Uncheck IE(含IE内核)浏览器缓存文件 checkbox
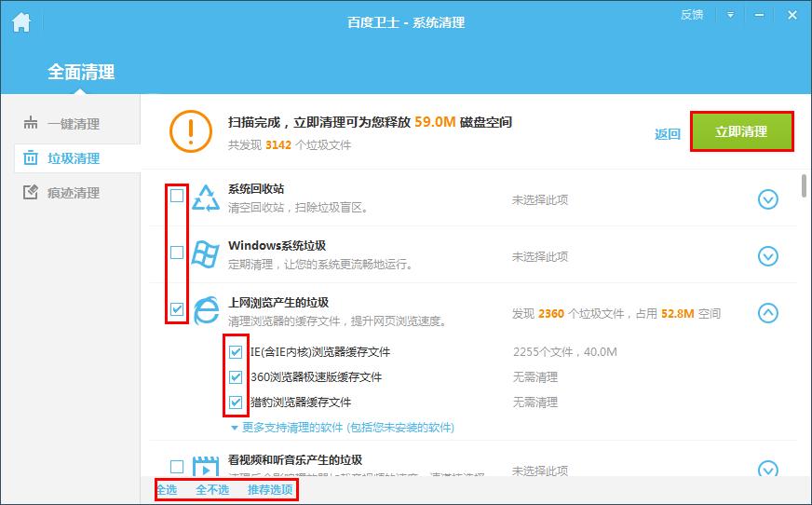This screenshot has height=505, width=812. pos(236,352)
